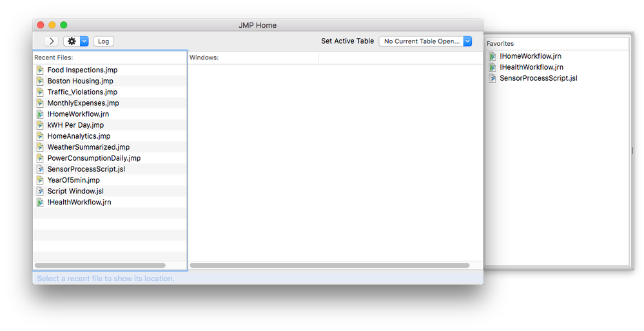This screenshot has width=644, height=331.
Task: Toggle the side panel with the chevron button
Action: (52, 41)
